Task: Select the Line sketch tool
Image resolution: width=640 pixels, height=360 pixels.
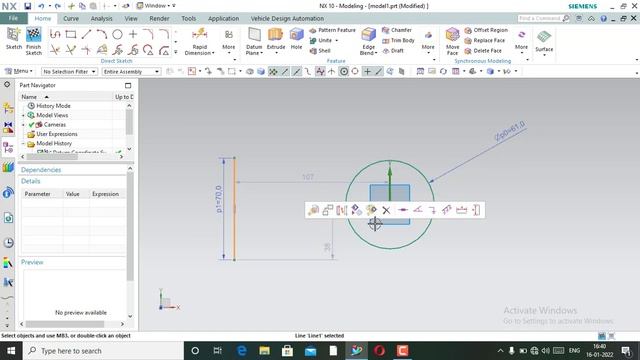Action: pos(86,34)
